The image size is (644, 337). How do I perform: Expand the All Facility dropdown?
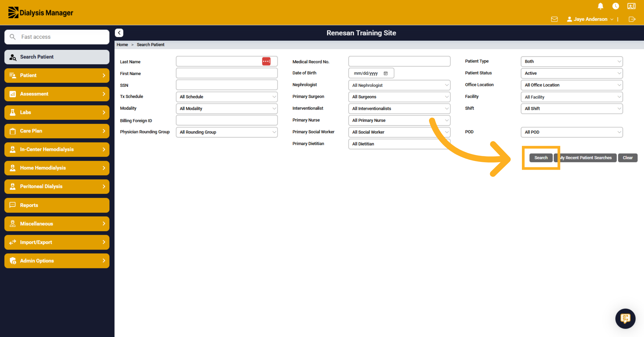coord(572,97)
